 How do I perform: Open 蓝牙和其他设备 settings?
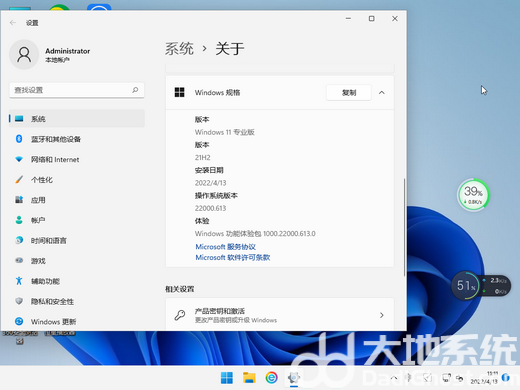[77, 139]
